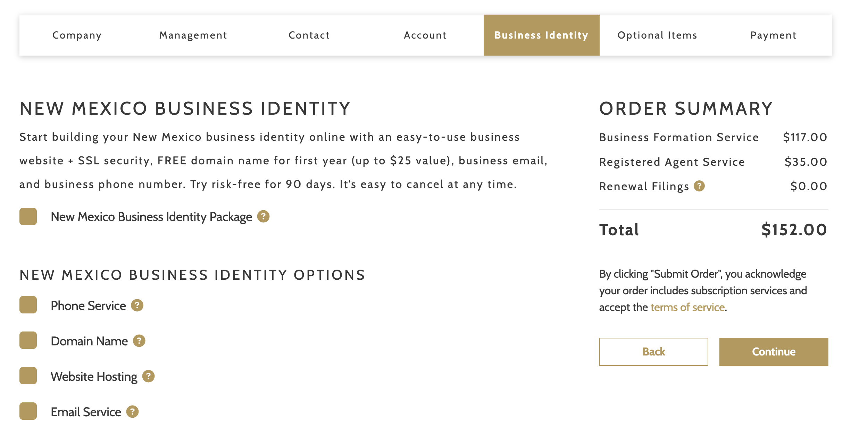Open the Payment tab
Viewport: 868px width, 442px height.
(774, 35)
